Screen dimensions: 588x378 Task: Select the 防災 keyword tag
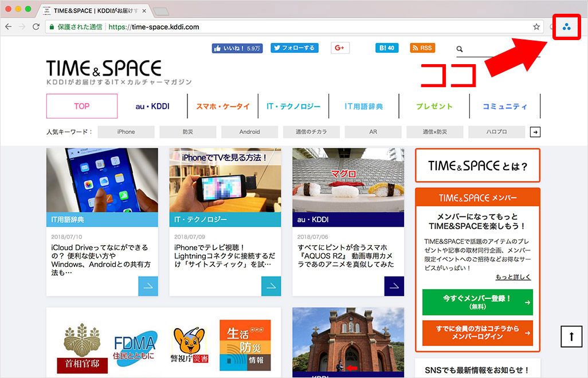(x=188, y=132)
